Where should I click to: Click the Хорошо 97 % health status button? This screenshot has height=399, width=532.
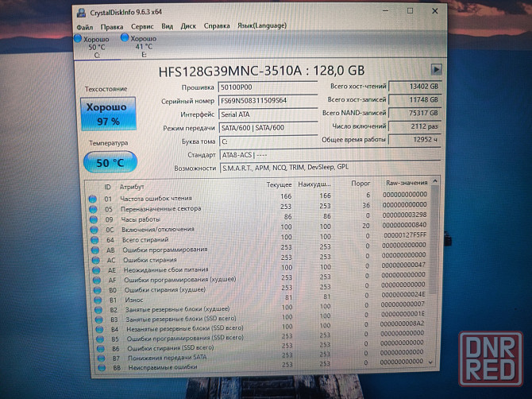tap(108, 114)
